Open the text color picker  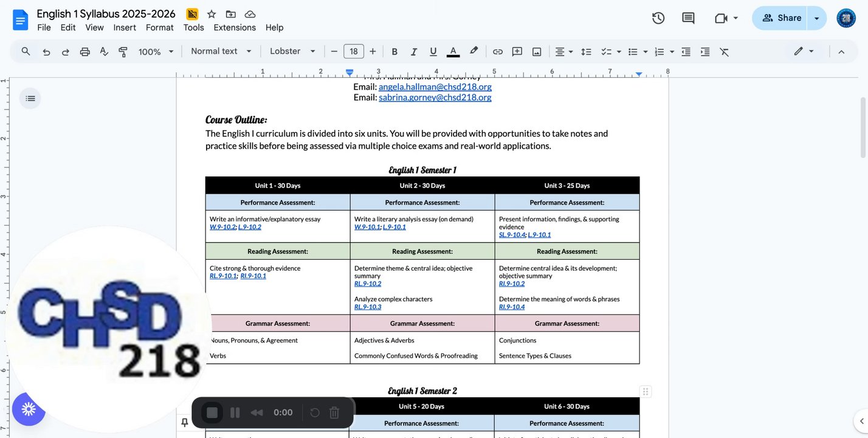tap(453, 52)
